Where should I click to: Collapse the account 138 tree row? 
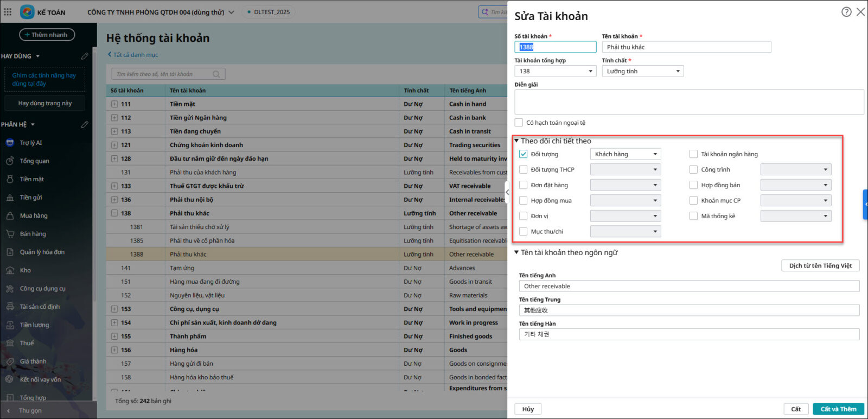tap(114, 213)
